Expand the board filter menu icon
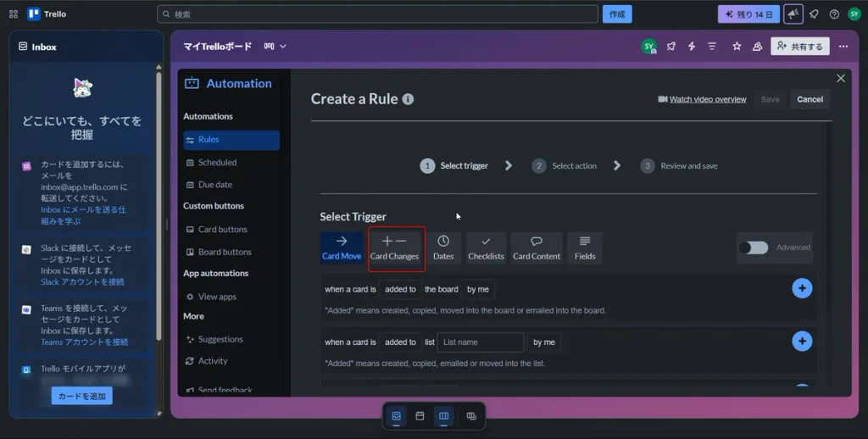This screenshot has width=868, height=439. [712, 47]
